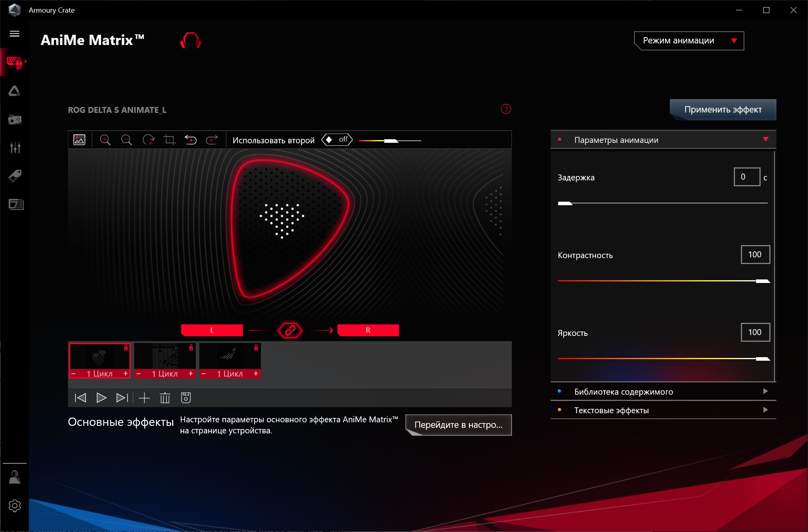The height and width of the screenshot is (532, 808).
Task: Click the red help question mark icon
Action: click(506, 109)
